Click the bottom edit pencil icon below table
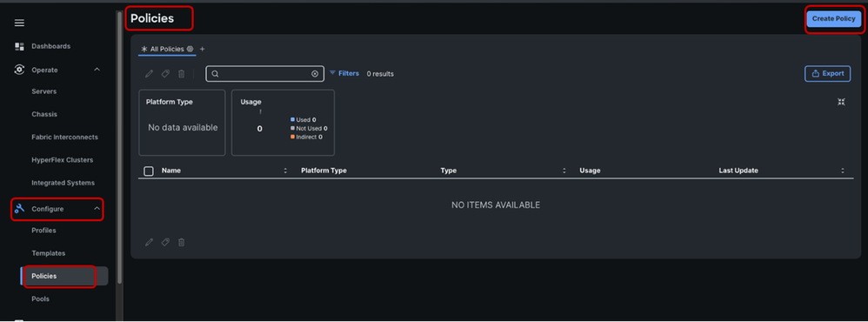This screenshot has height=322, width=868. pyautogui.click(x=149, y=242)
